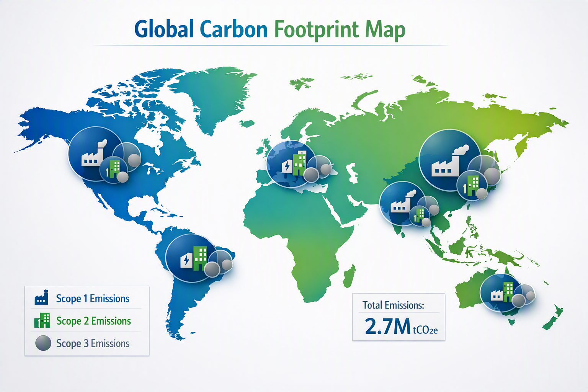Open the South America emissions bubble
This screenshot has width=588, height=392.
click(191, 258)
